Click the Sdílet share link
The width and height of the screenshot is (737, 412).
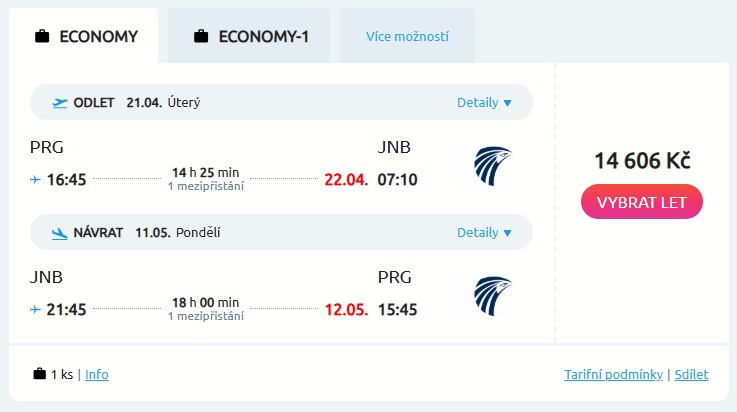[691, 375]
